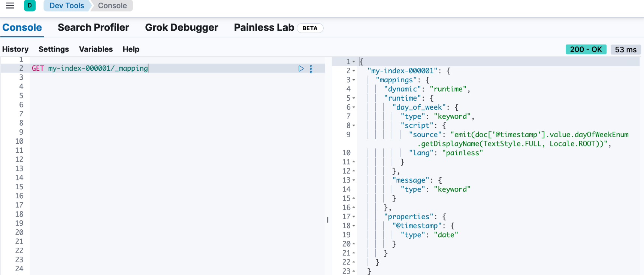
Task: Collapse the "properties" block
Action: (x=354, y=217)
